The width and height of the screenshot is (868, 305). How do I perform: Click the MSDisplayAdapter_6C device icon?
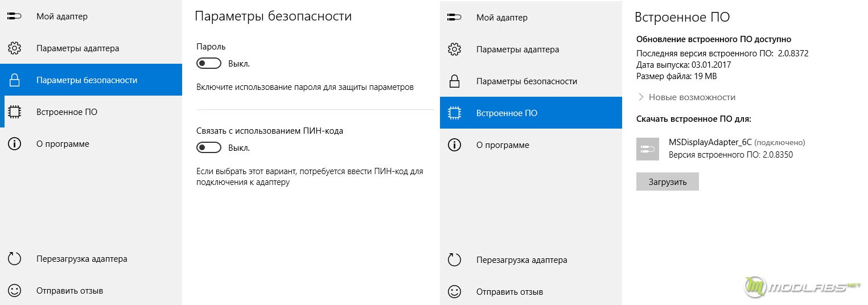coord(647,149)
